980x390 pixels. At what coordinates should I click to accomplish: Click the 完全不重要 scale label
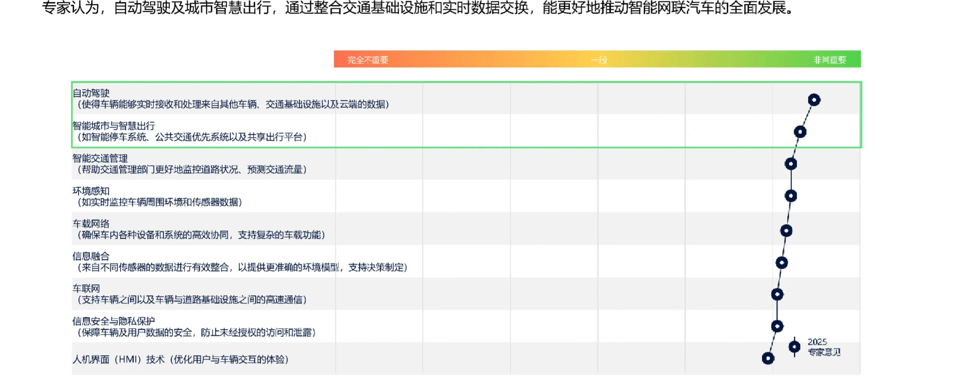(367, 59)
